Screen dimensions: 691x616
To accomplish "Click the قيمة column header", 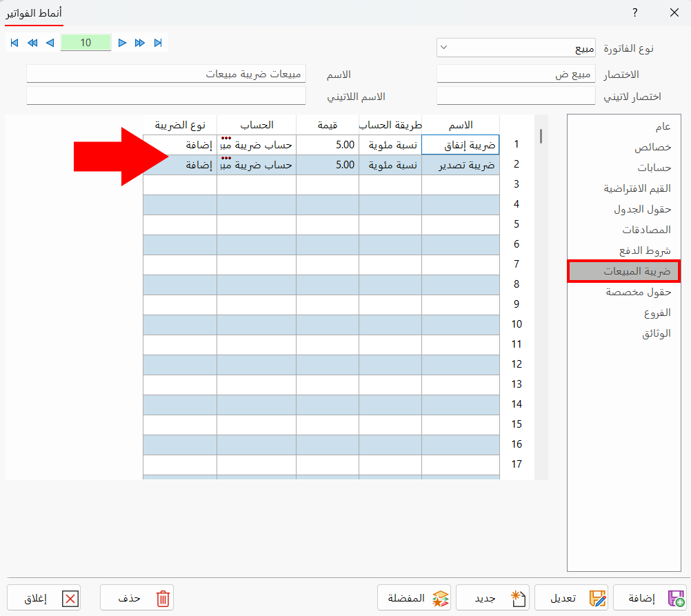I will 328,126.
